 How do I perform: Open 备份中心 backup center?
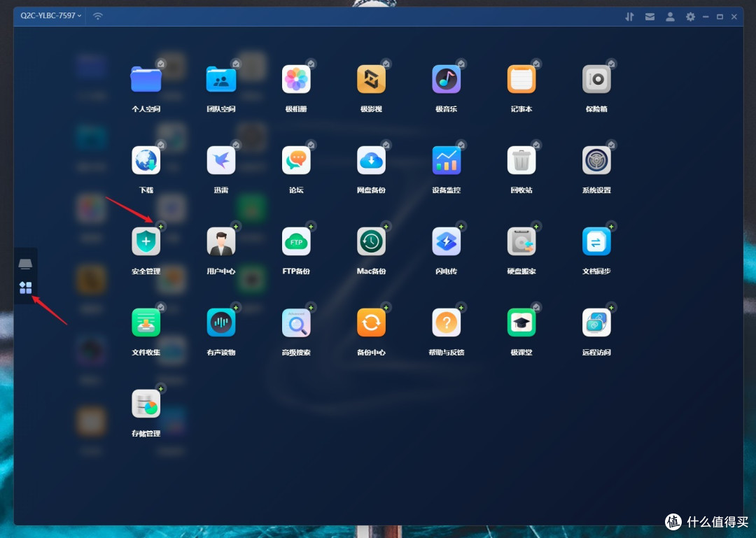coord(371,322)
